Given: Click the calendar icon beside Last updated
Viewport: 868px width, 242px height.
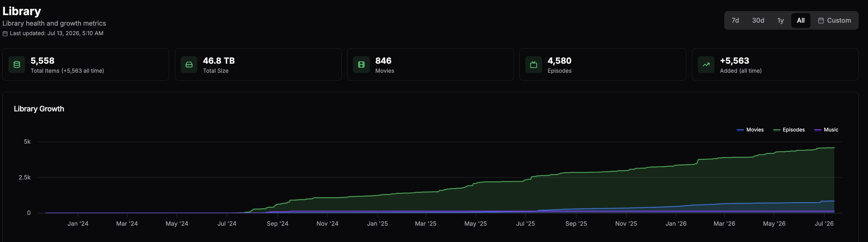Looking at the screenshot, I should click(x=5, y=33).
